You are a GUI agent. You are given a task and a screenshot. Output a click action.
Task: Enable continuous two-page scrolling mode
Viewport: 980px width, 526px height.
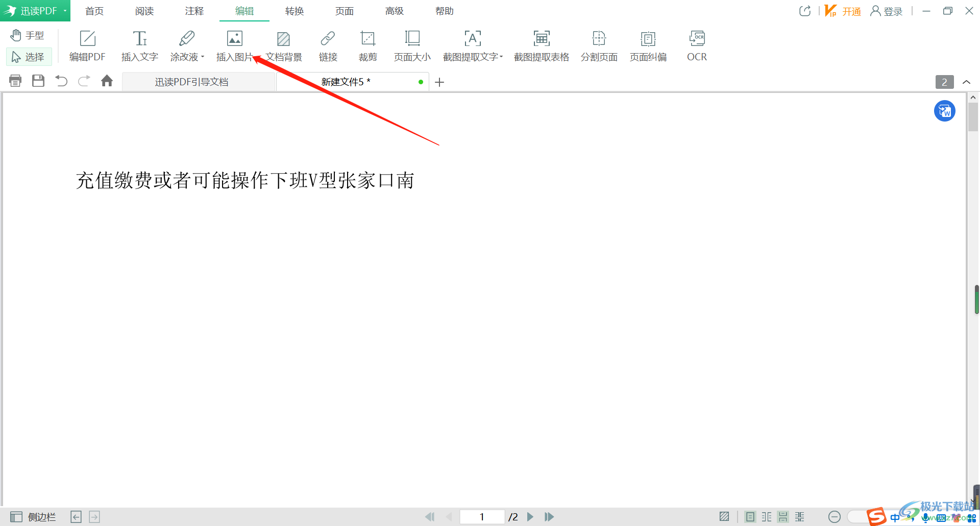(x=800, y=517)
